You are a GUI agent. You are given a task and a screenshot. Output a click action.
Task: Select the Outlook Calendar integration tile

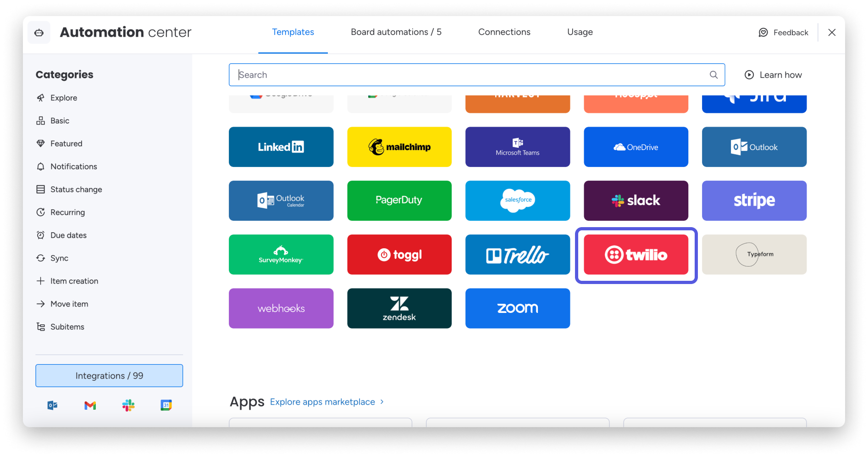(281, 201)
